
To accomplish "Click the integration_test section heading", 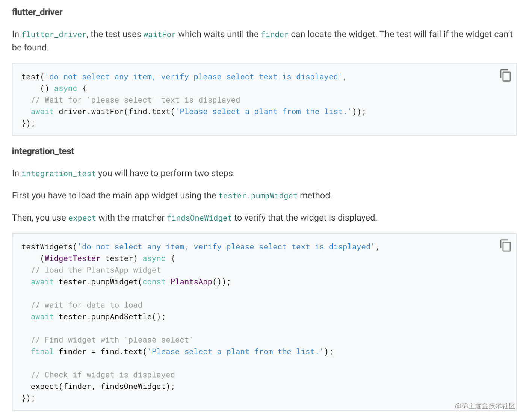I will tap(43, 151).
